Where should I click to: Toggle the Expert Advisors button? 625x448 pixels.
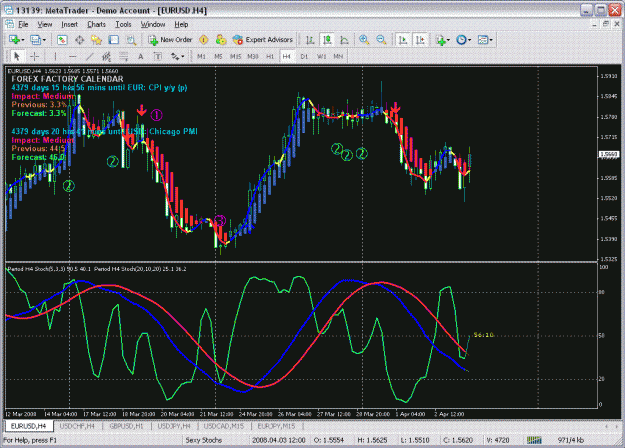[x=263, y=40]
